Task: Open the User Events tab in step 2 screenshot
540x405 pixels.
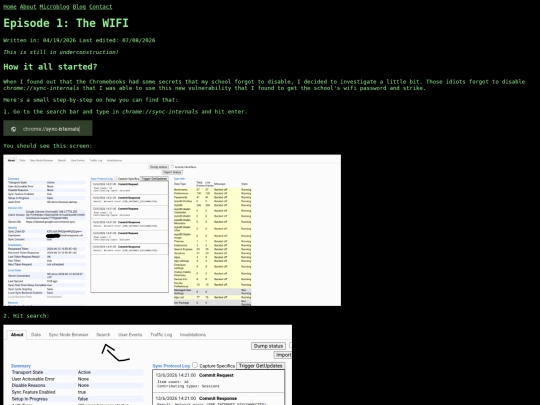Action: pos(130,334)
